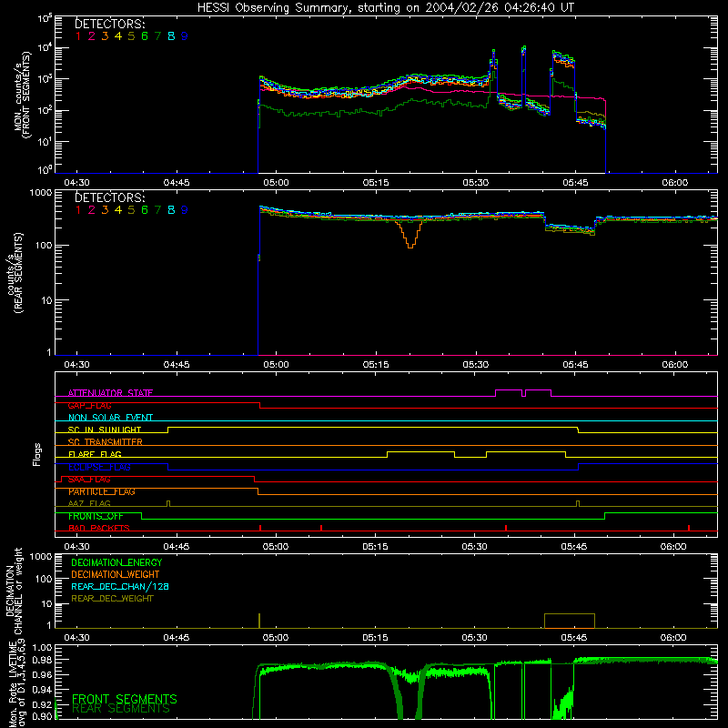
Task: Click the REAR_DEC_WEIGHT legend entry
Action: (x=112, y=599)
